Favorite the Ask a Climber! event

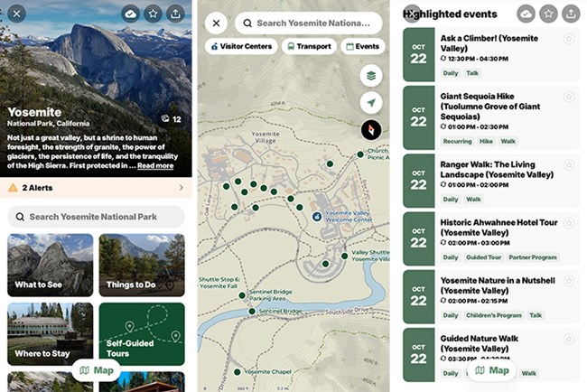pos(569,39)
